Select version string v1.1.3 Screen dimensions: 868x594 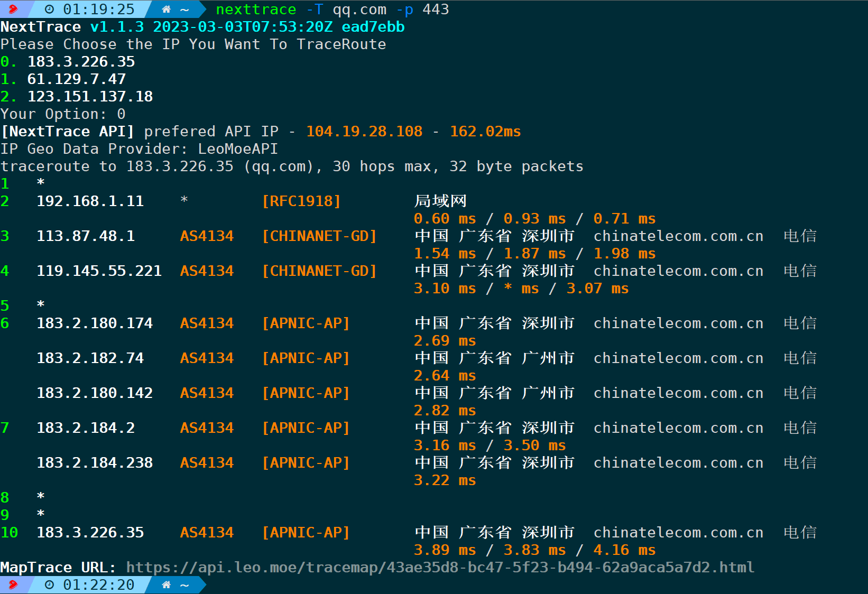pyautogui.click(x=117, y=27)
